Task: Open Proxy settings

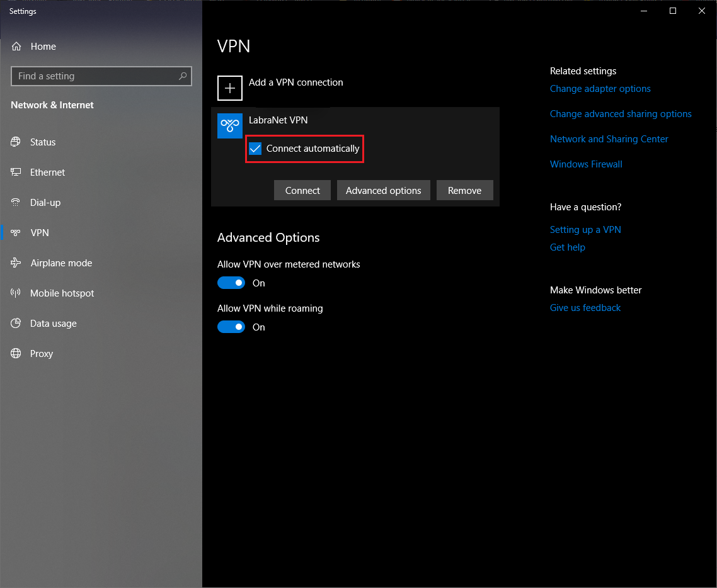Action: point(101,354)
